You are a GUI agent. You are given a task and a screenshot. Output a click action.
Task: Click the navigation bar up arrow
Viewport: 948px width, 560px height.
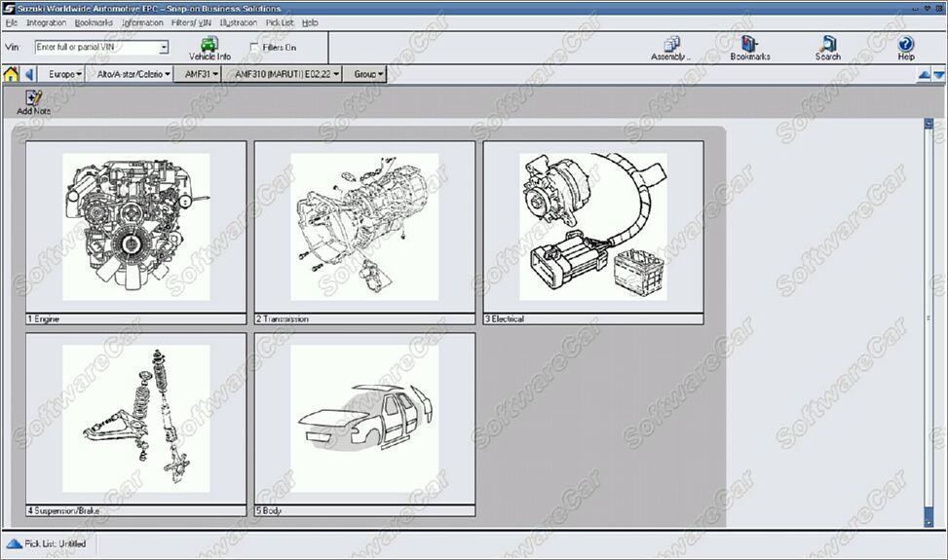pos(924,75)
